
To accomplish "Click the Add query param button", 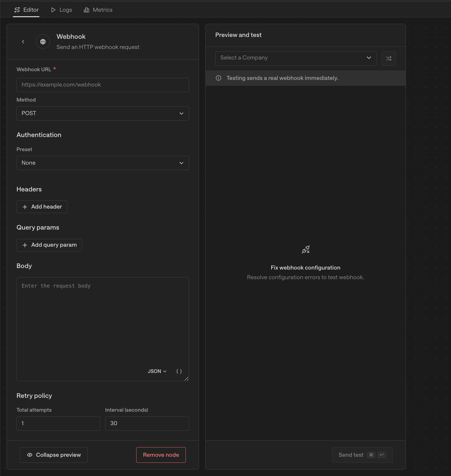I will (x=49, y=245).
